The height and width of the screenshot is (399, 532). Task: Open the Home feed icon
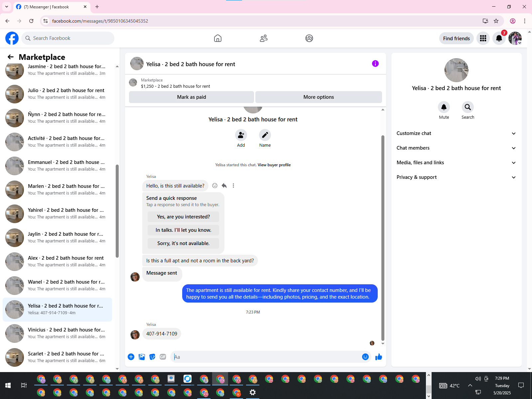tap(218, 38)
